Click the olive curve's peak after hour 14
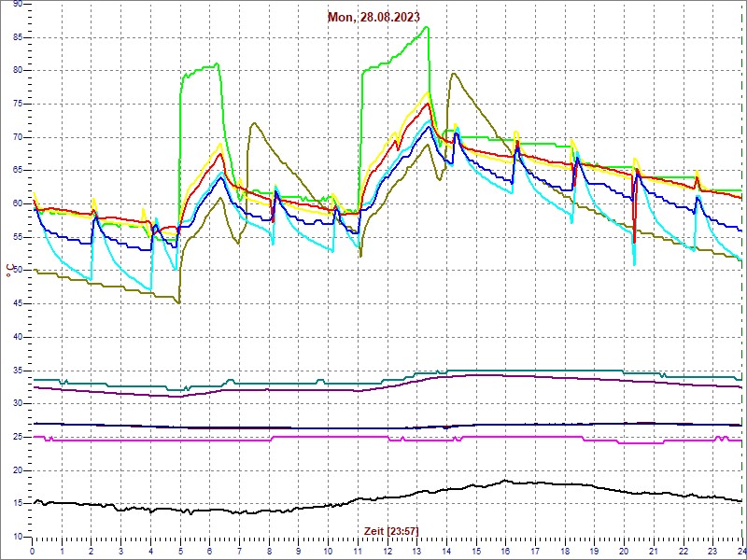Image resolution: width=747 pixels, height=560 pixels. point(453,74)
